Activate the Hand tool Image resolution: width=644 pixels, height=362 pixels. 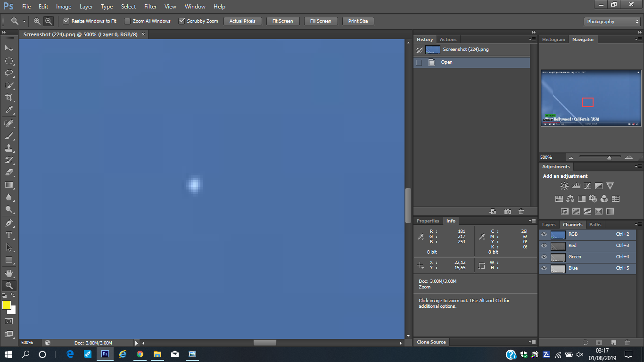(x=9, y=273)
